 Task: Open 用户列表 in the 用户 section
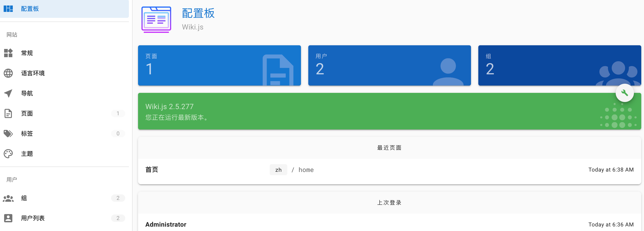coord(33,218)
